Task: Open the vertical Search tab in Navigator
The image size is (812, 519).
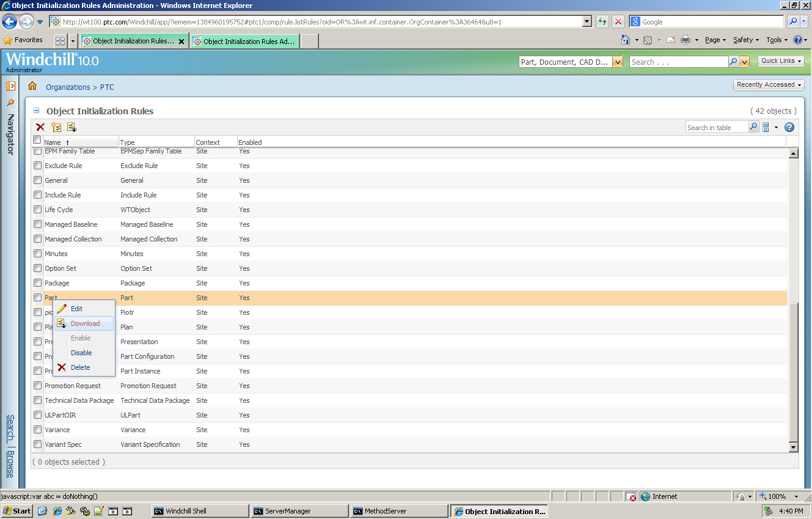Action: click(x=10, y=429)
